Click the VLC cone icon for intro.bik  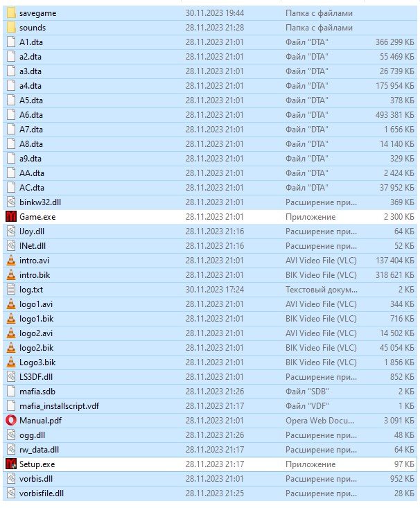coord(11,274)
